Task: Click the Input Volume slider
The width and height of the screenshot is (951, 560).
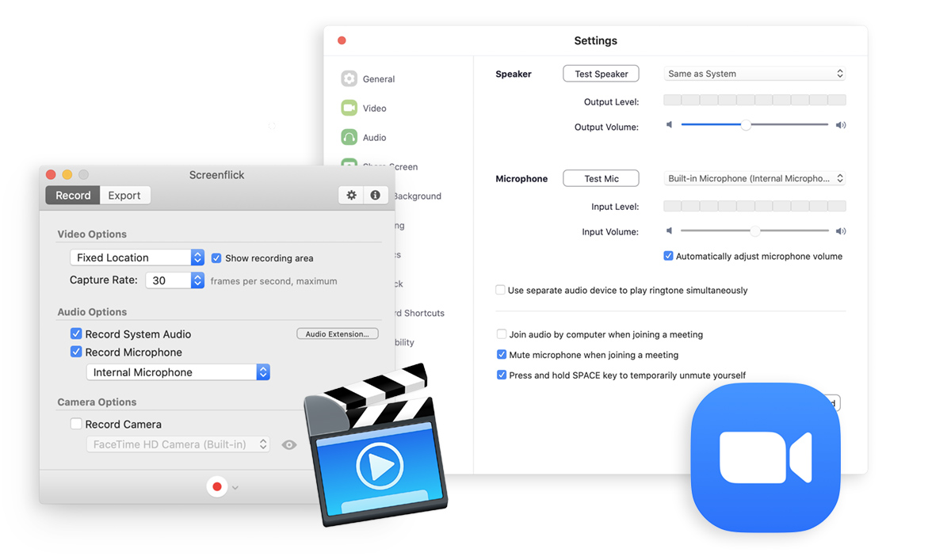Action: point(754,231)
